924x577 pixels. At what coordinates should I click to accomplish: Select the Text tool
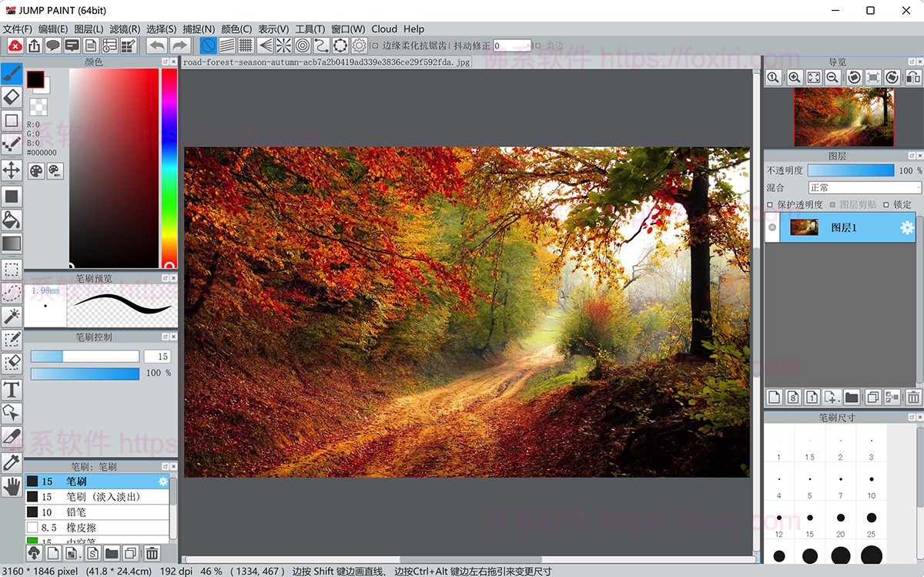[12, 390]
